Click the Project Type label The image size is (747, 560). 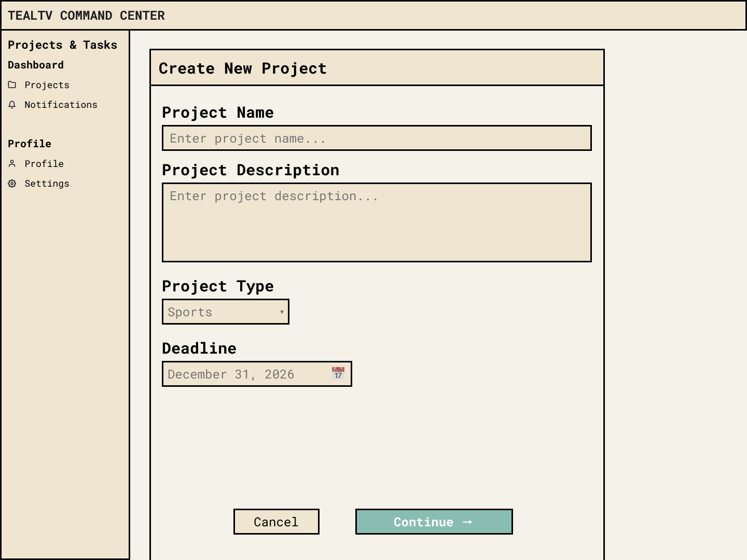pyautogui.click(x=218, y=286)
